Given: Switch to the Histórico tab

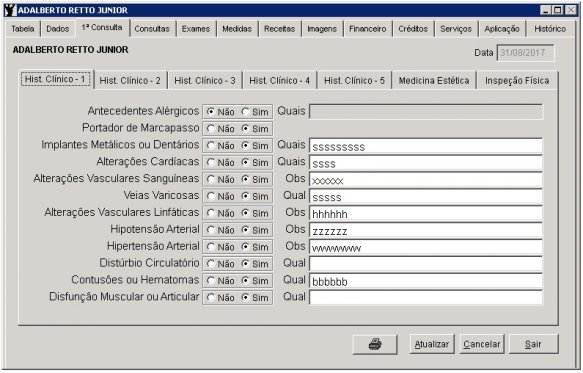Looking at the screenshot, I should 550,29.
